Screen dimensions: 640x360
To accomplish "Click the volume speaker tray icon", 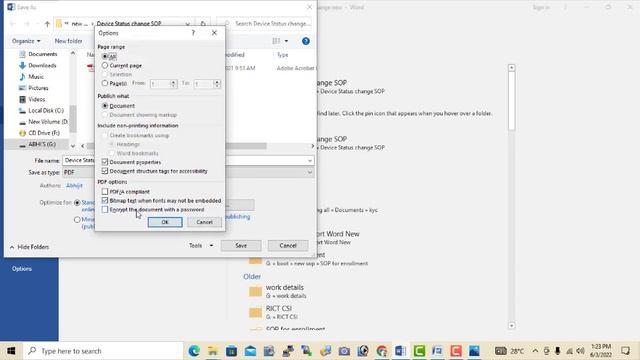I will (580, 351).
